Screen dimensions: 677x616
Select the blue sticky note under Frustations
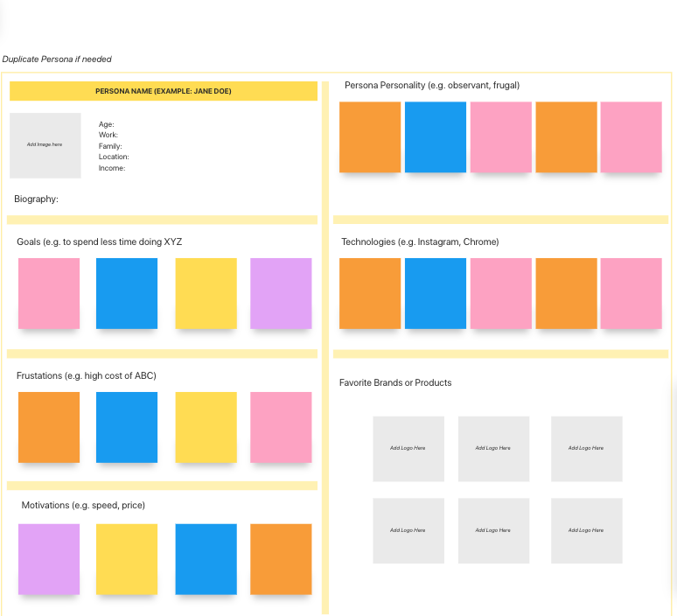(127, 427)
